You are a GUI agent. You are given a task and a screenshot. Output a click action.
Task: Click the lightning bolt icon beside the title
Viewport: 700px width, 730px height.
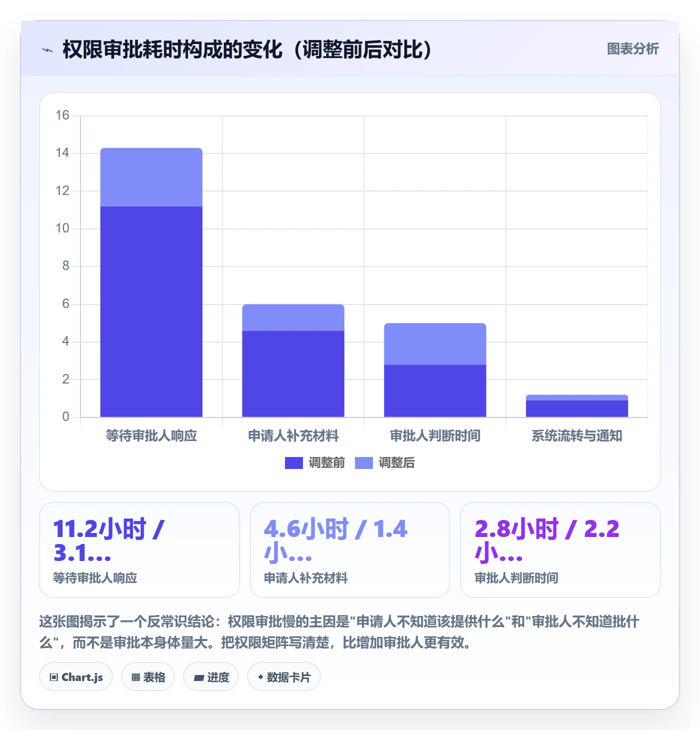47,50
